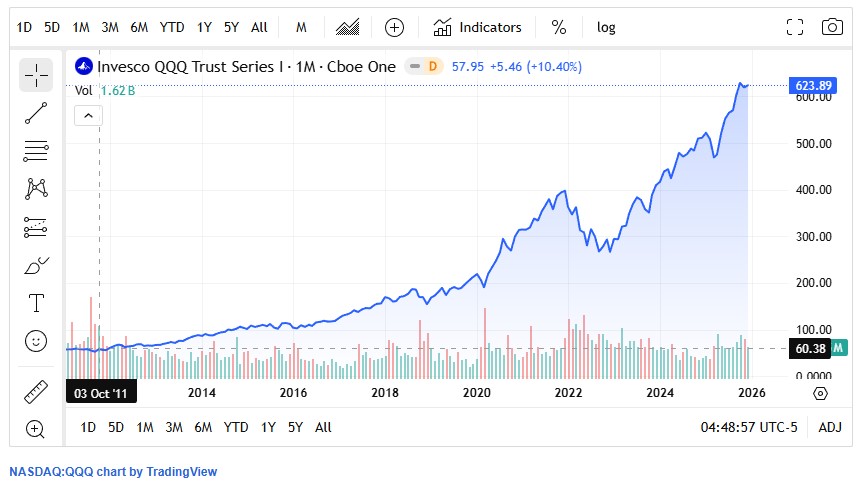This screenshot has width=860, height=486.
Task: Select the measure ruler tool
Action: click(x=36, y=391)
